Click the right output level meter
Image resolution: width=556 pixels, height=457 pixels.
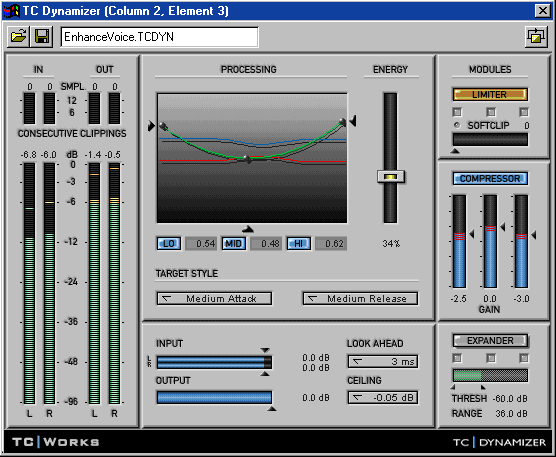pos(114,283)
